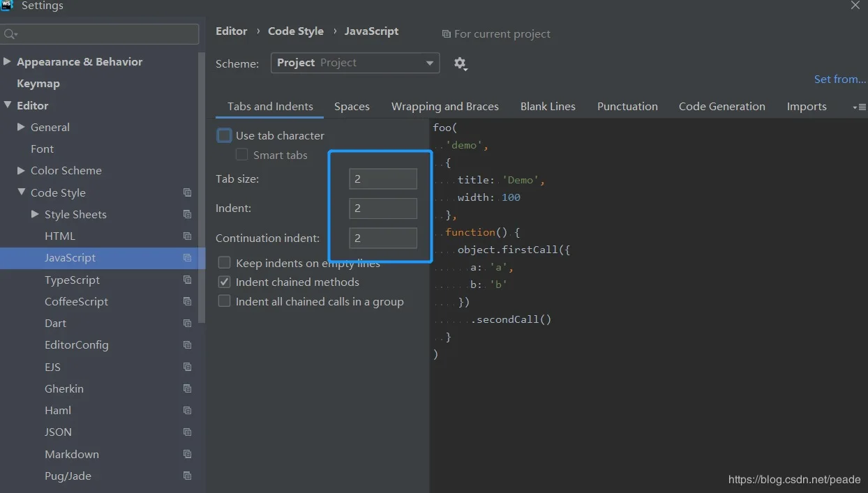Check Indent all chained calls in a group
The height and width of the screenshot is (493, 868).
pos(224,301)
